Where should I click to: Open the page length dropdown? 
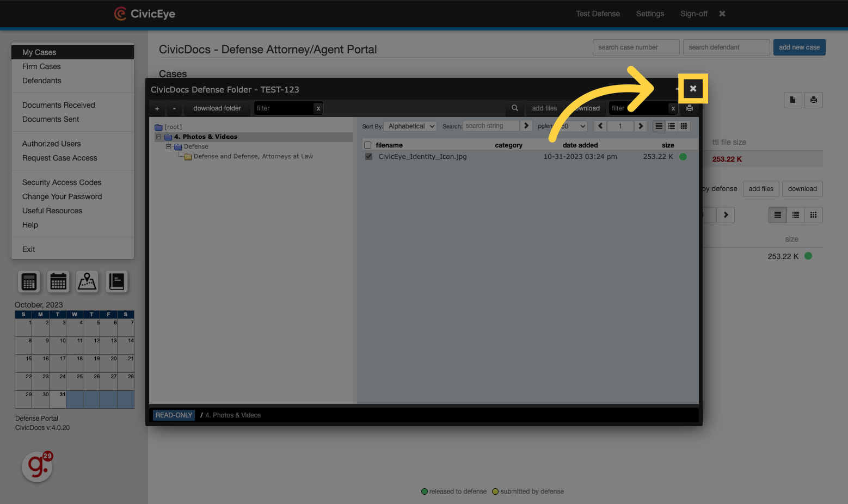[x=573, y=126]
